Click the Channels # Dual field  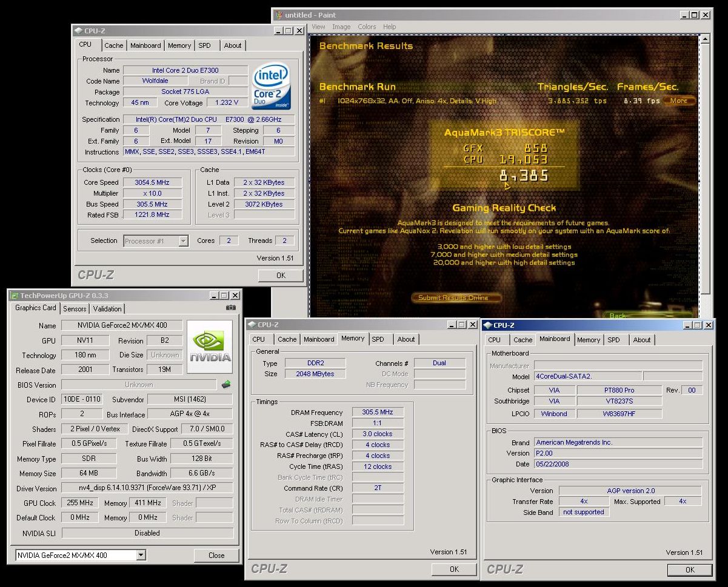(439, 363)
